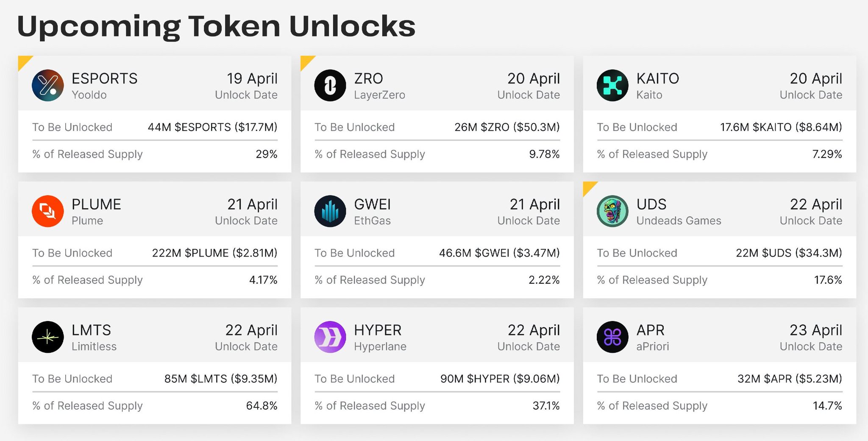Screen dimensions: 868x441
Task: Open the ESPORTS token name link
Action: coord(104,78)
